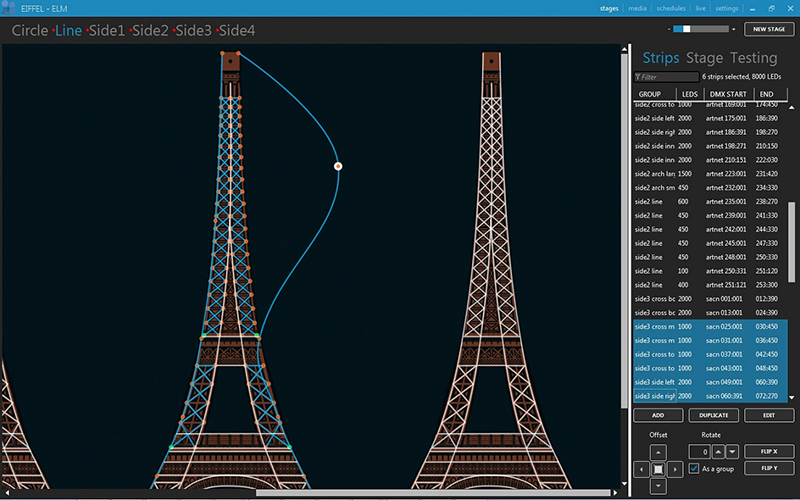This screenshot has width=800, height=500.
Task: Click the offset up arrow
Action: point(658,451)
